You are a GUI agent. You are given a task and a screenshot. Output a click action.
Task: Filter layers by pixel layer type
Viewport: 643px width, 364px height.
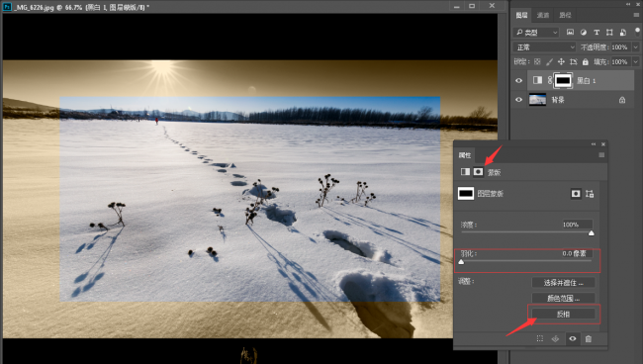570,33
